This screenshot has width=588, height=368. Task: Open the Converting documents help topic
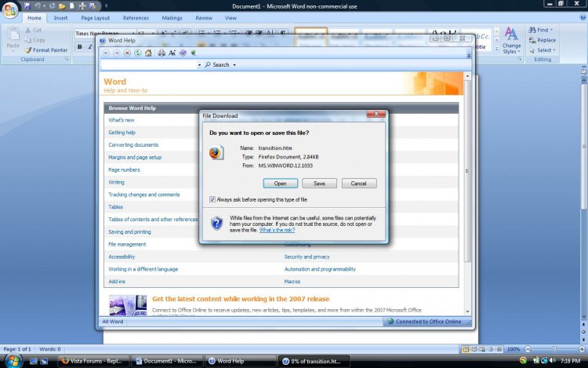[x=133, y=145]
